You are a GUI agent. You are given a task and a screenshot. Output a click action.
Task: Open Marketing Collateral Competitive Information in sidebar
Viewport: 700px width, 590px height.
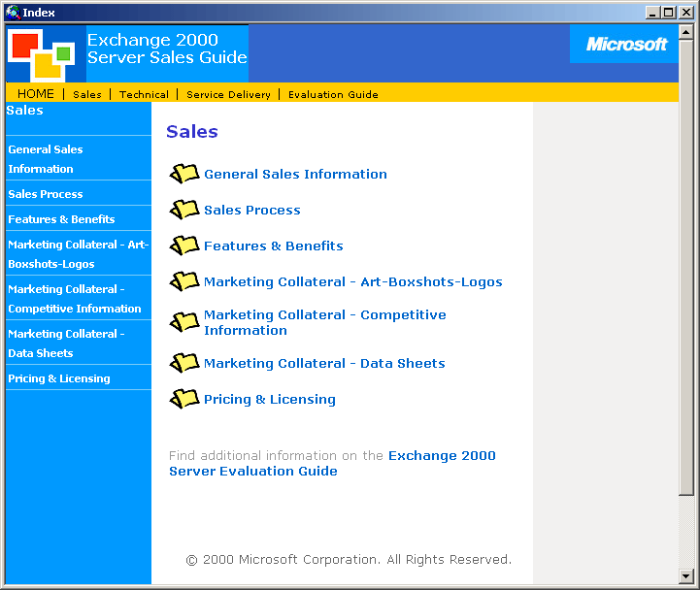tap(75, 299)
